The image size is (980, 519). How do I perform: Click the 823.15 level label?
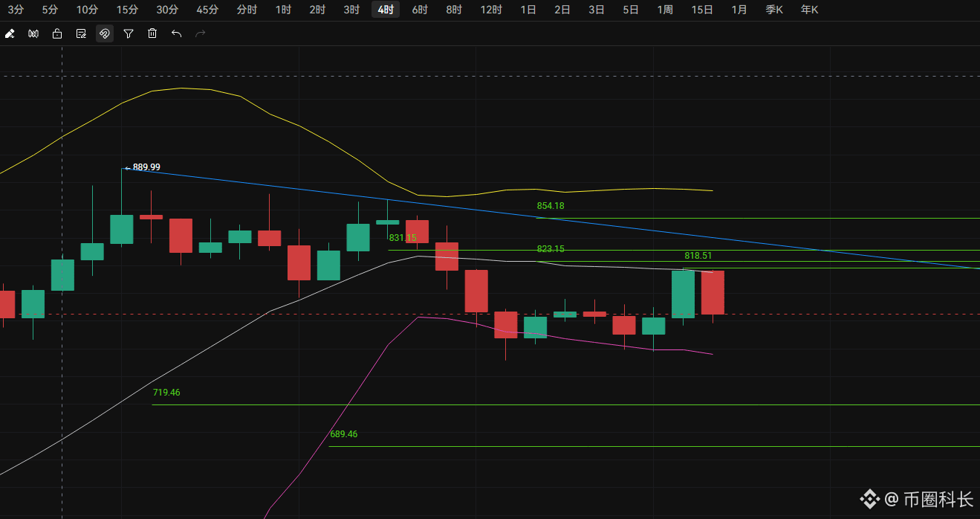(x=551, y=249)
